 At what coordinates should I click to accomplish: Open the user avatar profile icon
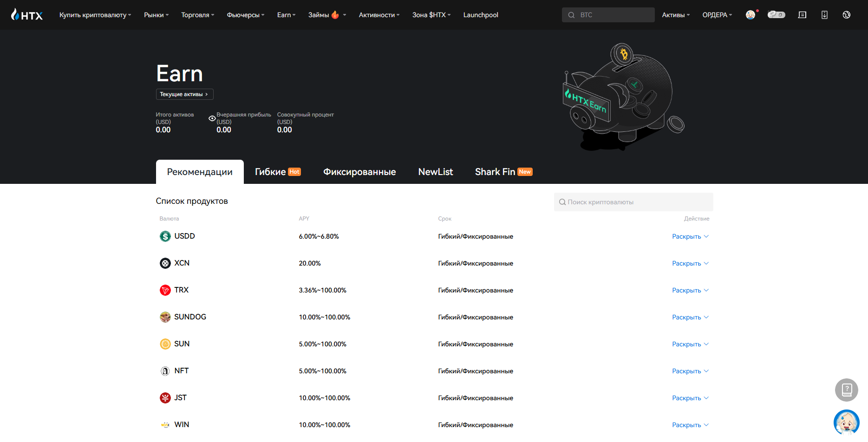[751, 15]
